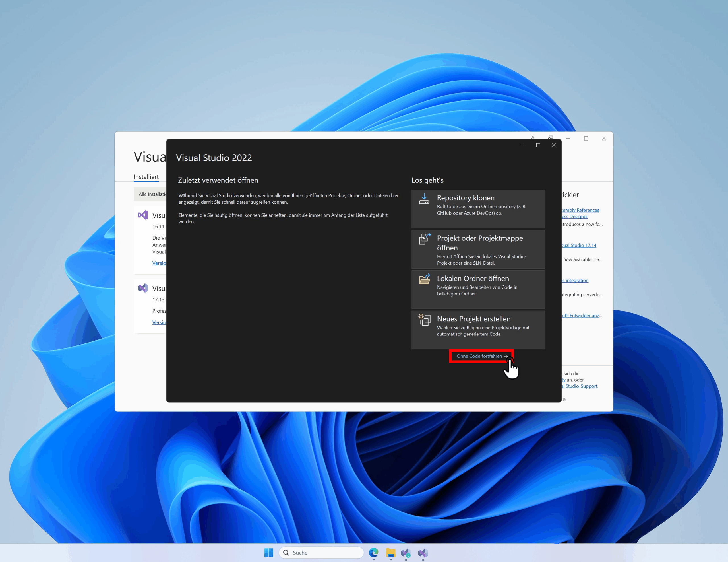
Task: Click the Ohne Code fortfahren link
Action: coord(482,356)
